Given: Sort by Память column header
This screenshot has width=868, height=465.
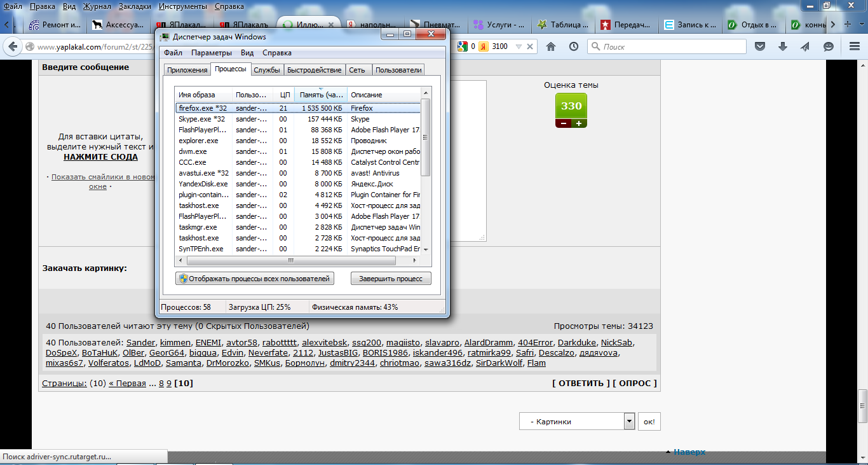Looking at the screenshot, I should [x=321, y=95].
